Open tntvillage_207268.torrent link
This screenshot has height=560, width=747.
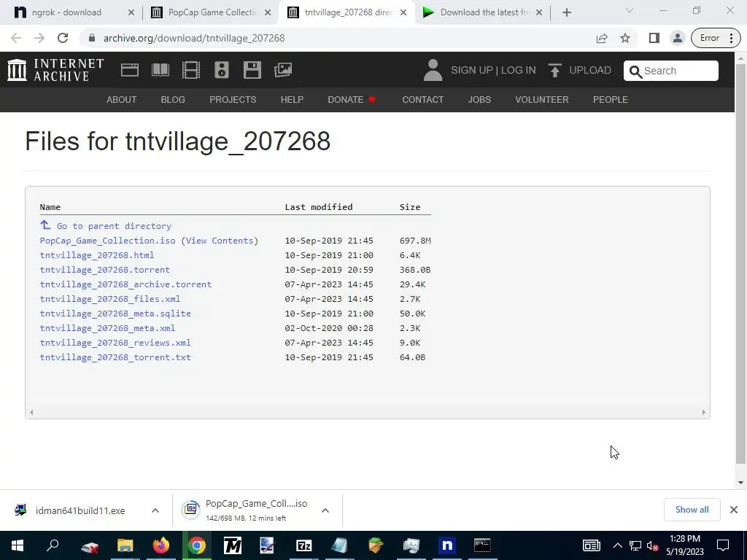105,270
